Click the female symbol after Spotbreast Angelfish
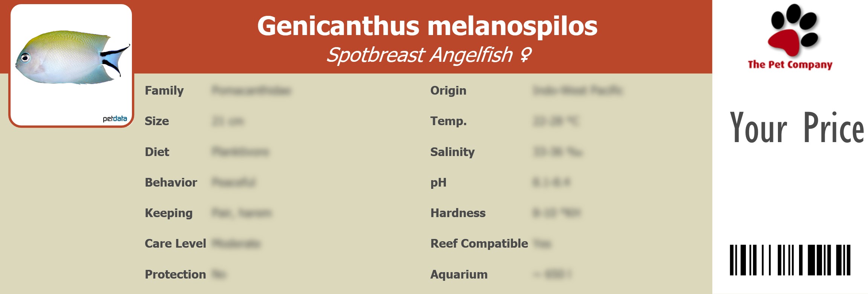The image size is (868, 294). pos(525,55)
